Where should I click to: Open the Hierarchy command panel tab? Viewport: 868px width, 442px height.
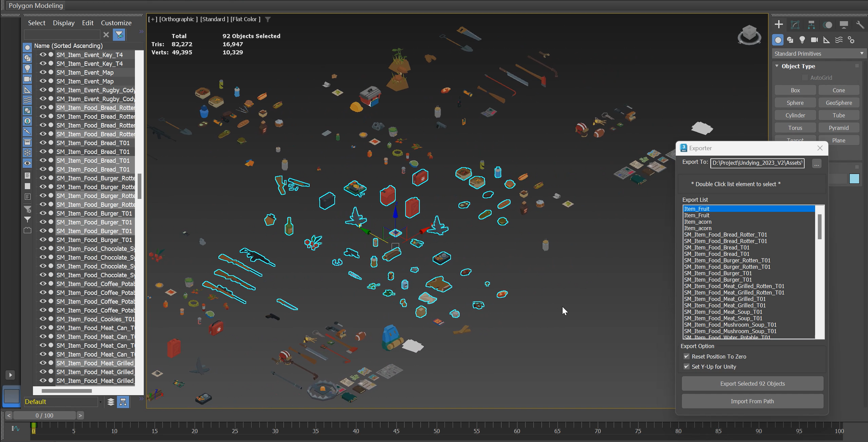click(x=811, y=25)
